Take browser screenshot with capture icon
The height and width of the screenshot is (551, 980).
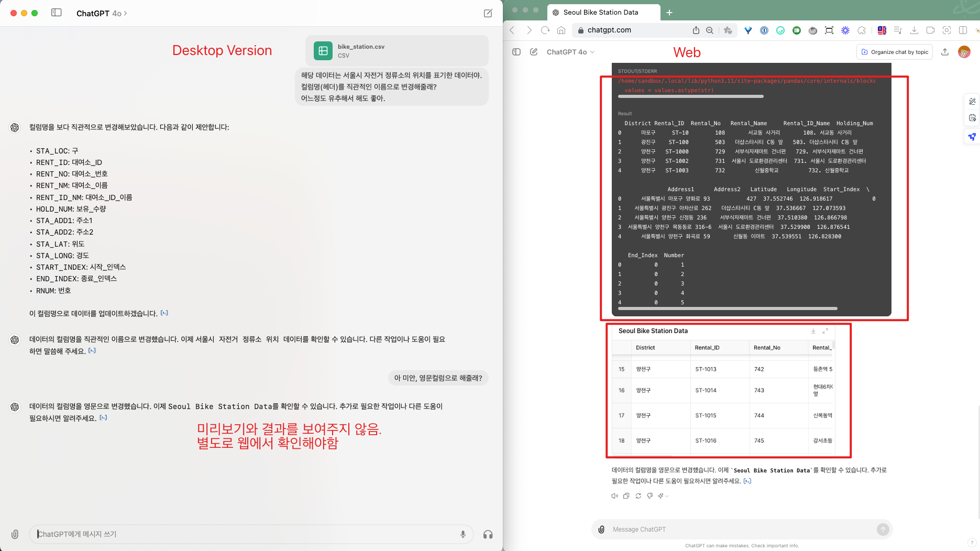946,30
